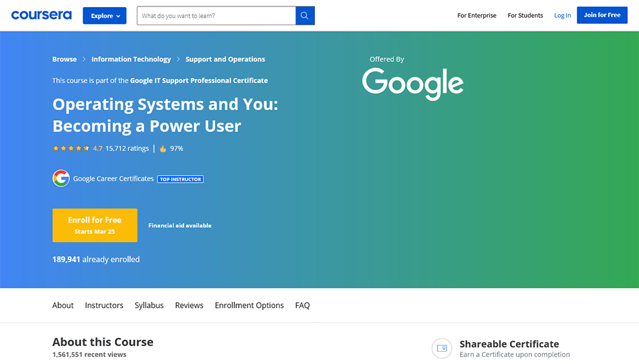Click the Google Career Certificates G icon
The height and width of the screenshot is (364, 639).
pos(61,179)
